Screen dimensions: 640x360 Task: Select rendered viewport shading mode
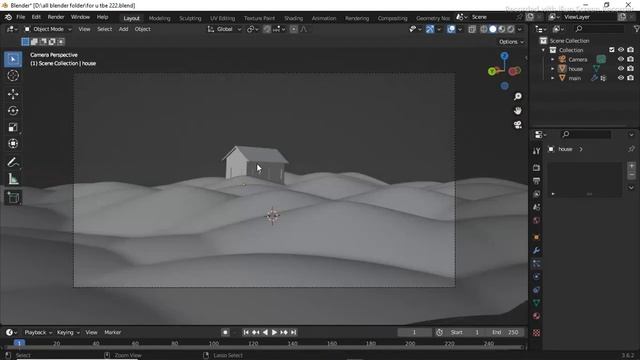[511, 29]
